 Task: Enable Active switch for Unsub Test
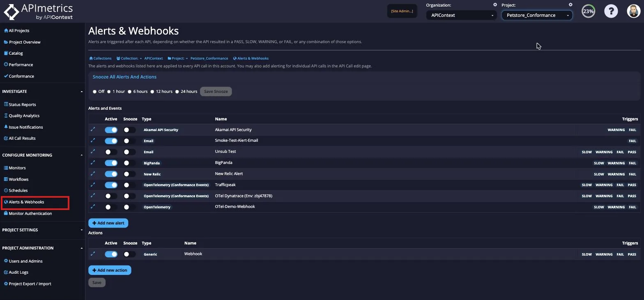point(111,152)
